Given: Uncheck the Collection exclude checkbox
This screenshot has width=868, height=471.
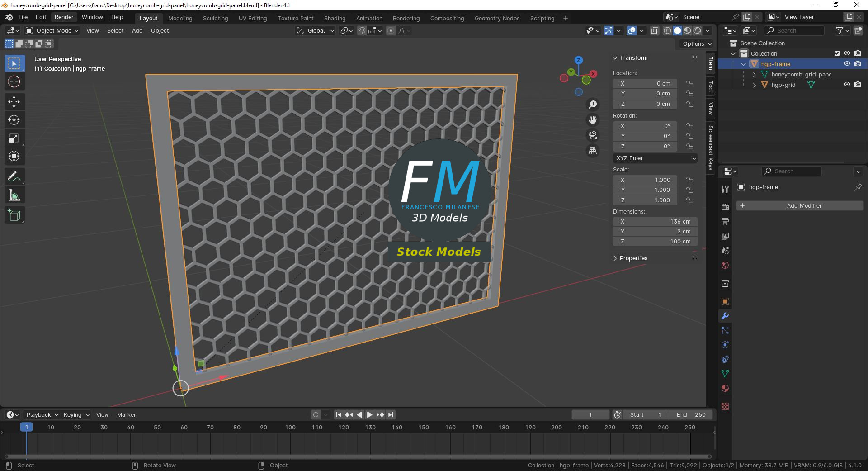Looking at the screenshot, I should (x=837, y=53).
